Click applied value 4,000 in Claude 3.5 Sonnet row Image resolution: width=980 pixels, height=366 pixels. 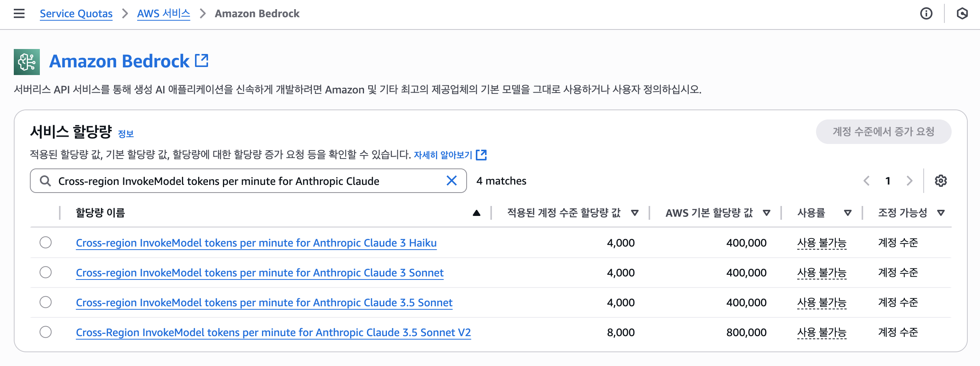click(x=621, y=302)
